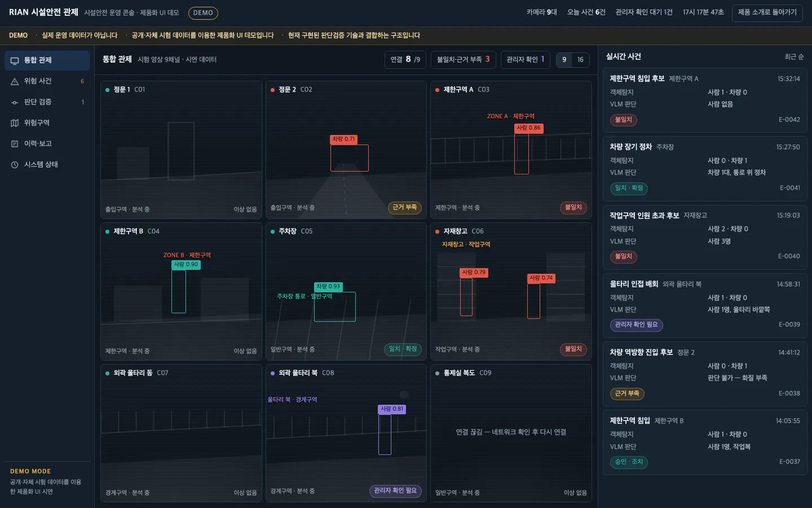Click the map icon for 위험구역
Viewport: 812px width, 508px height.
pyautogui.click(x=15, y=123)
